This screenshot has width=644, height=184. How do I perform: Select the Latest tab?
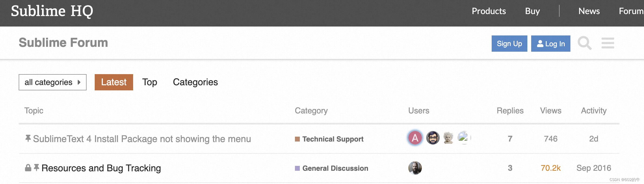point(114,82)
